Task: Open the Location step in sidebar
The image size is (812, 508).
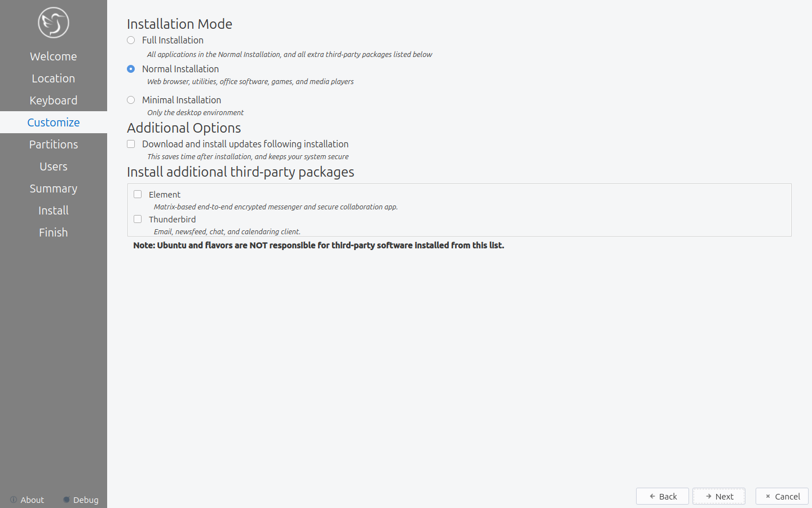Action: click(x=54, y=78)
